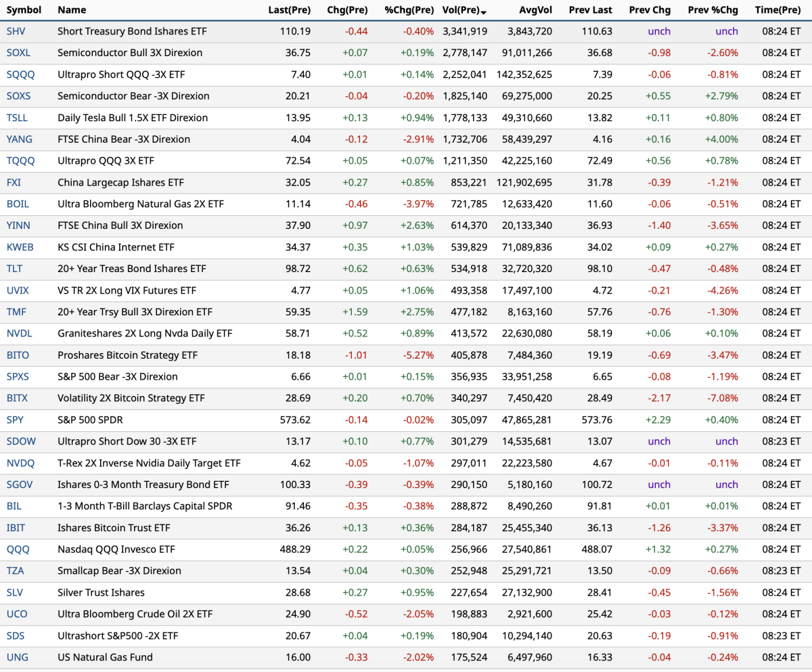The height and width of the screenshot is (672, 812).
Task: Open the BOIL symbol link
Action: tap(18, 204)
